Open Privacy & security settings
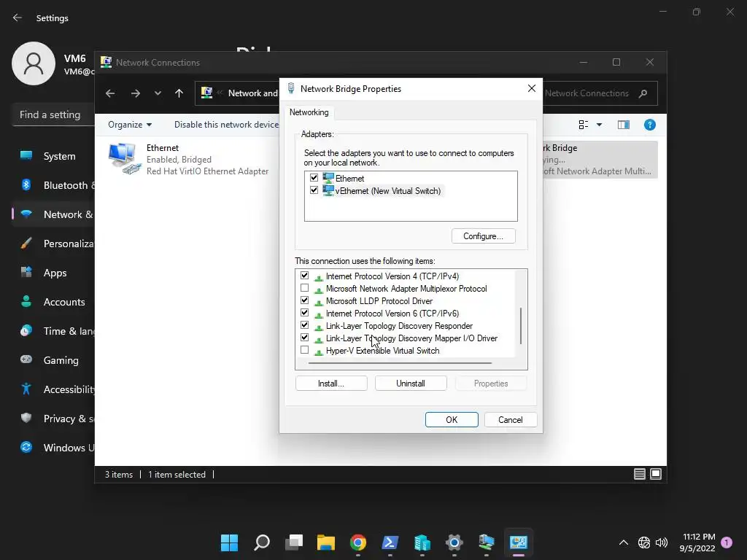This screenshot has width=747, height=560. pyautogui.click(x=53, y=419)
